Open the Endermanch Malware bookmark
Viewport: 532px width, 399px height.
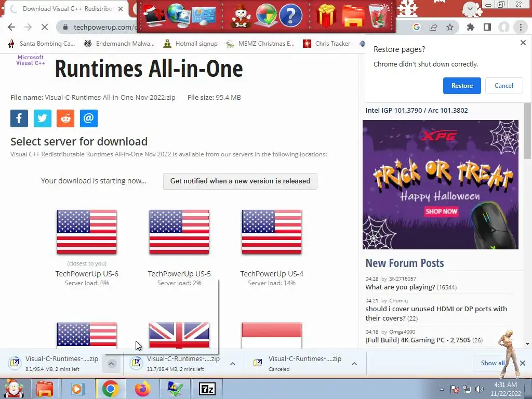[x=119, y=44]
